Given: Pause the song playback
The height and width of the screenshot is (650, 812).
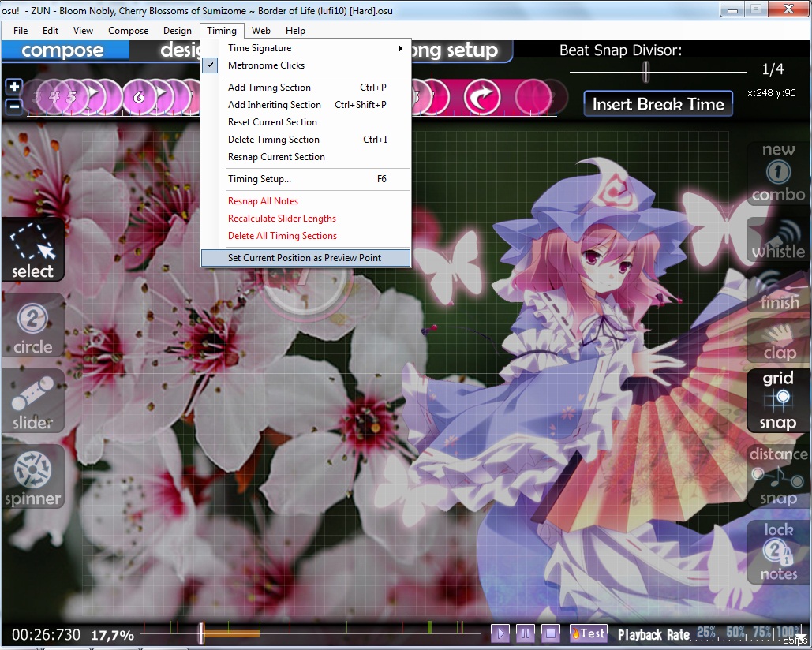Looking at the screenshot, I should coord(525,633).
